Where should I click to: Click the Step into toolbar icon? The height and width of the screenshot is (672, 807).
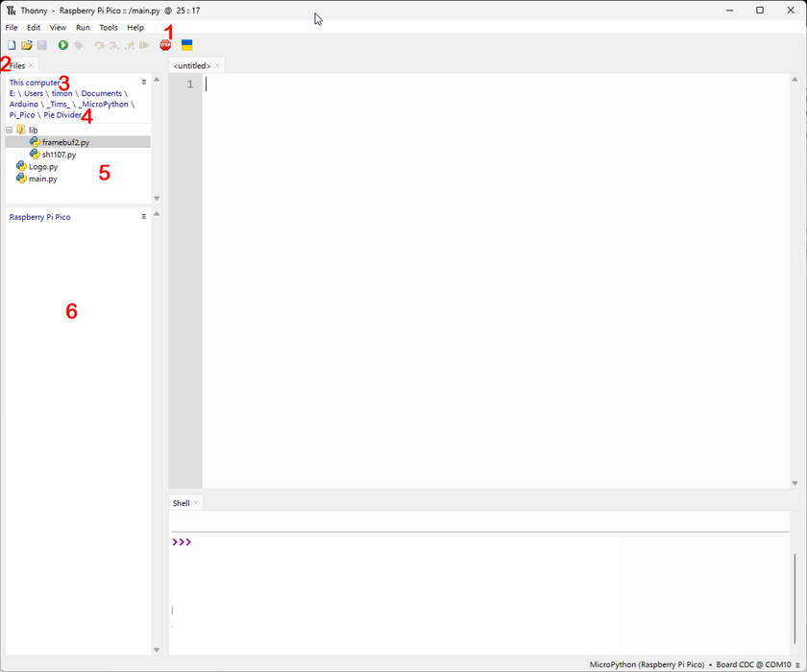point(114,45)
